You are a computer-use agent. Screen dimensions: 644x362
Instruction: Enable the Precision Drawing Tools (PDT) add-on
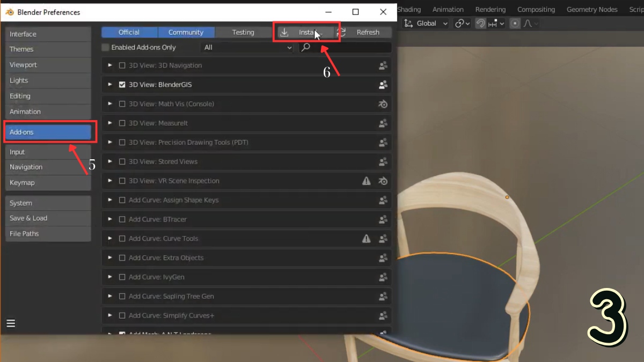122,143
